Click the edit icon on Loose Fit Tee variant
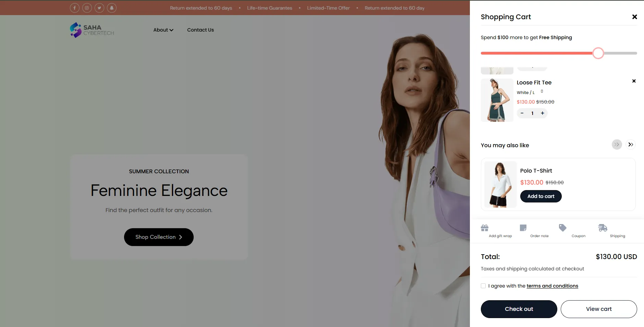 click(542, 91)
